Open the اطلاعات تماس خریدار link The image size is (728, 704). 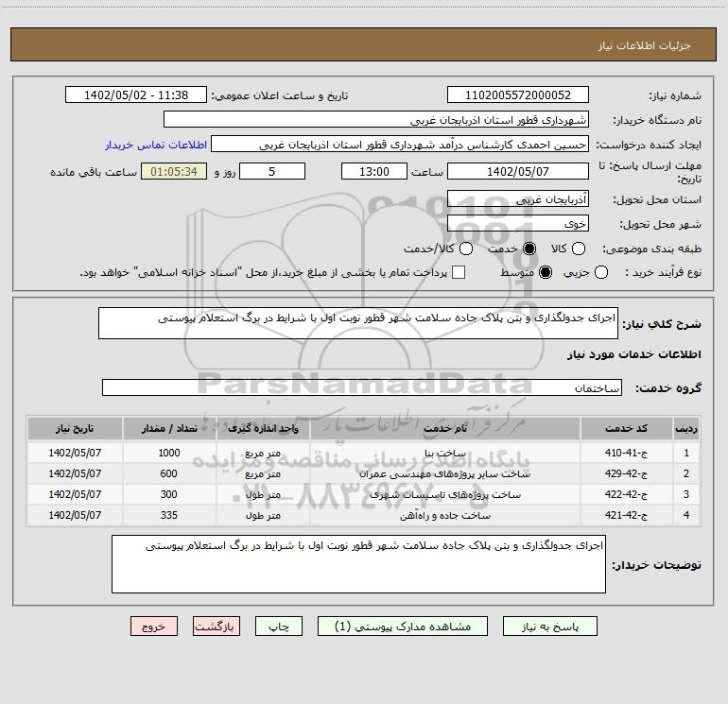click(156, 145)
